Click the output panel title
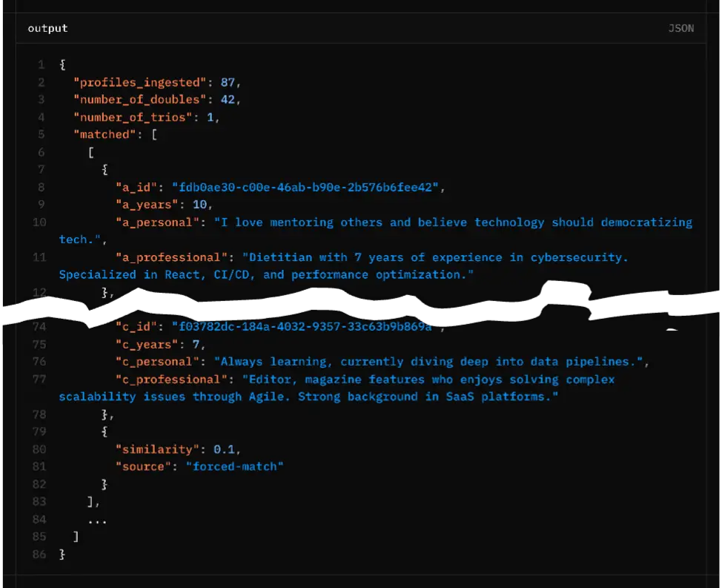The height and width of the screenshot is (588, 722). click(x=47, y=28)
